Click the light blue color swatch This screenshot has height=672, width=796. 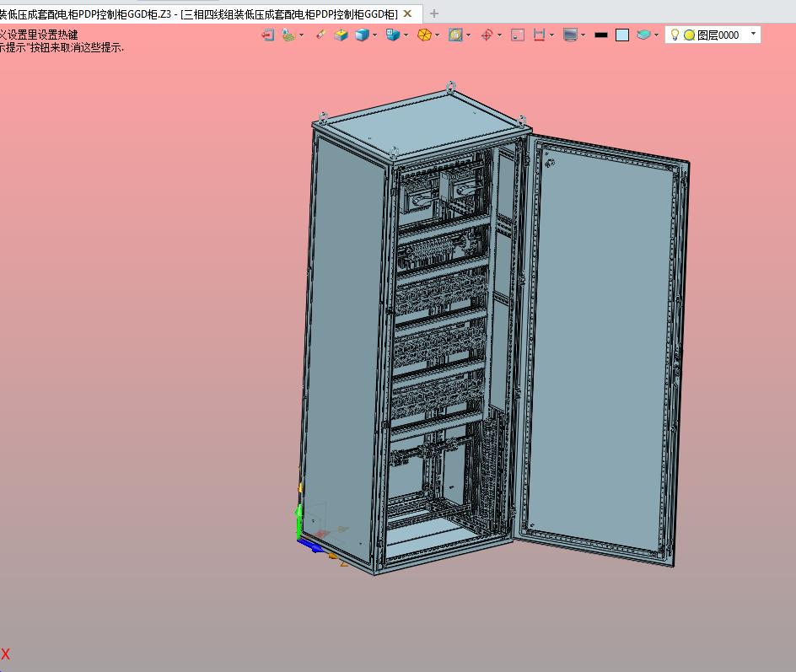point(622,35)
